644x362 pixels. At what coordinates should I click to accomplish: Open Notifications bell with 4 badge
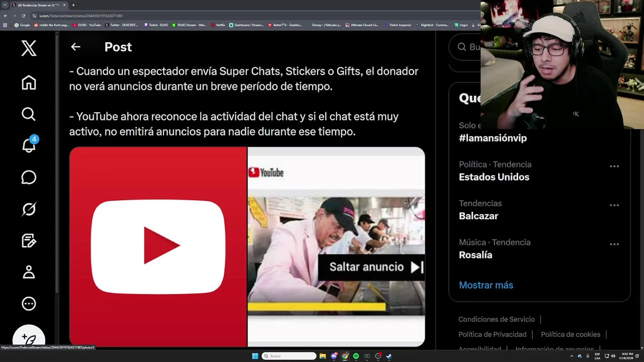coord(29,145)
